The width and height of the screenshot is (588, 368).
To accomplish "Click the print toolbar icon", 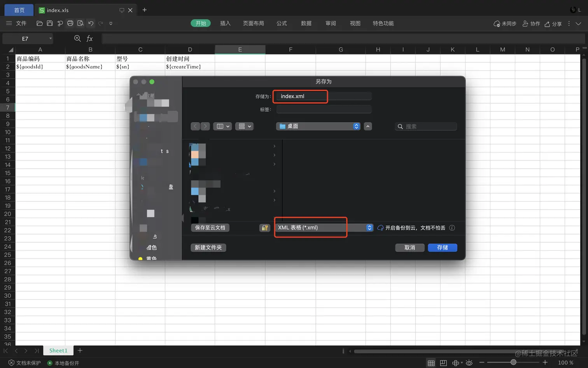I will pos(70,23).
